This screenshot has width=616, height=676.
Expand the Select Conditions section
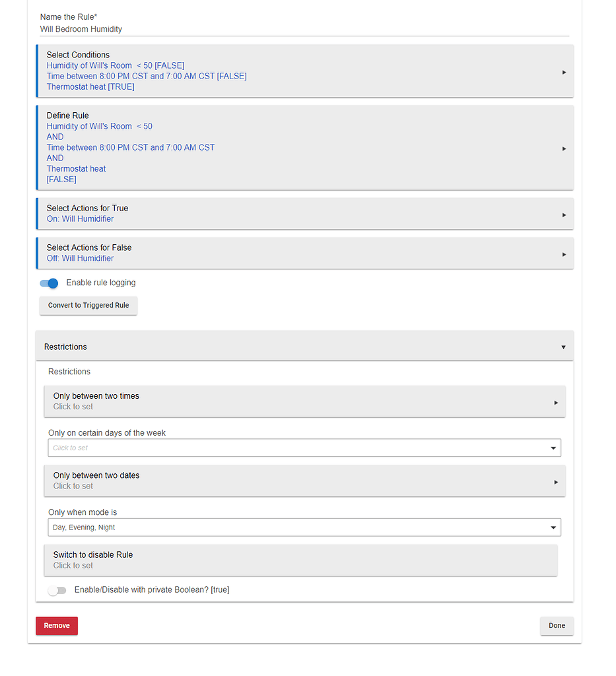(564, 71)
